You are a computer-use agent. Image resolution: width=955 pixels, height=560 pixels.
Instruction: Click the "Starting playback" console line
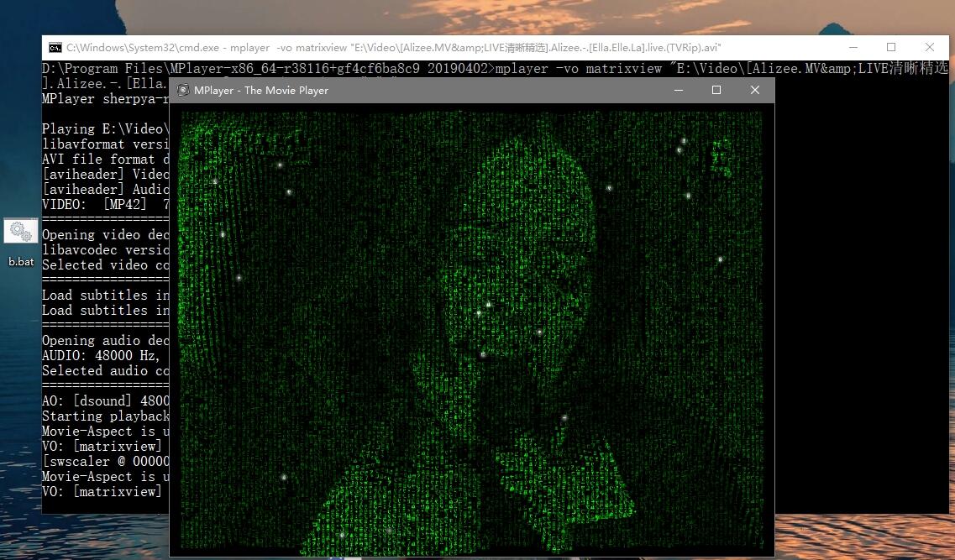(x=105, y=416)
